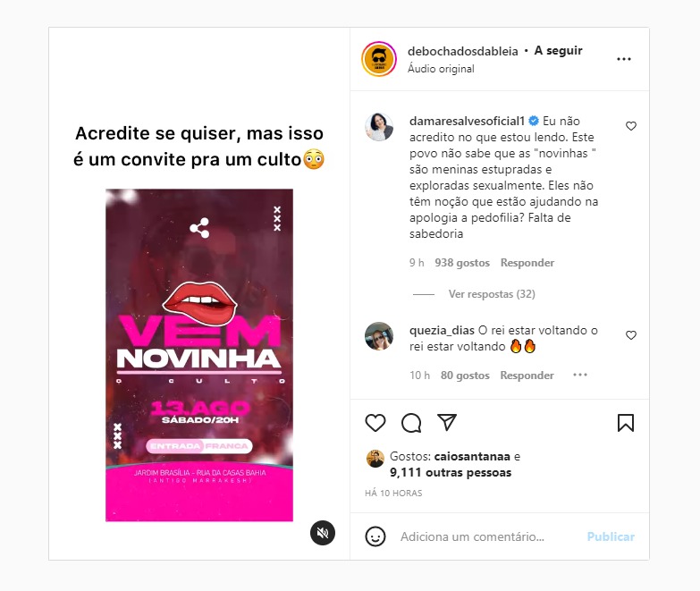
Task: Open damaresalvesoficial1 avatar
Action: click(x=379, y=127)
